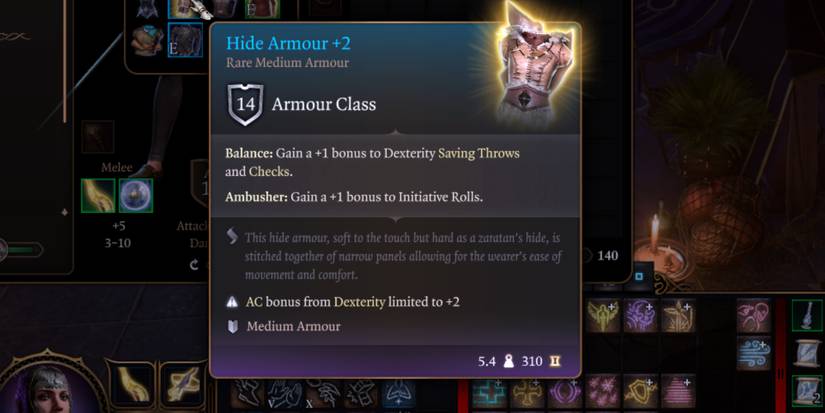Click the claw attack button on hotbar
Image resolution: width=825 pixels, height=413 pixels.
[131, 384]
